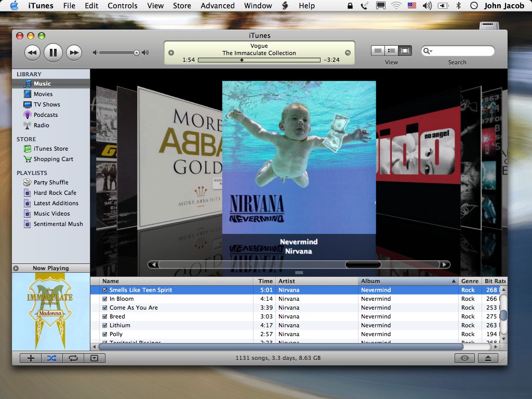Open the Shopping Cart
This screenshot has height=399, width=532.
coord(53,159)
